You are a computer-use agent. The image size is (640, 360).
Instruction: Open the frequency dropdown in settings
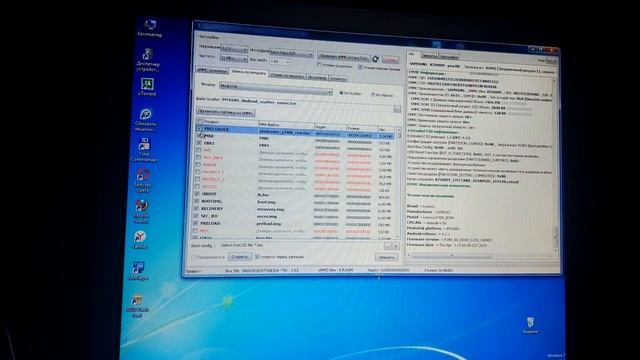pos(234,59)
